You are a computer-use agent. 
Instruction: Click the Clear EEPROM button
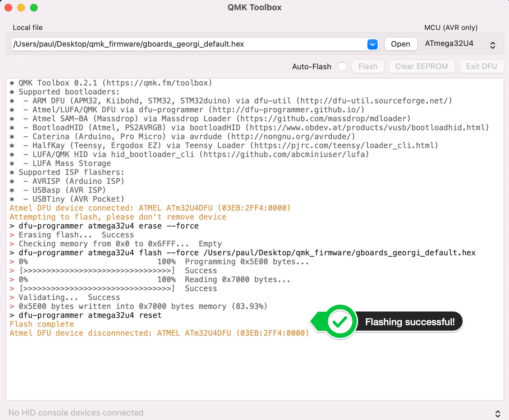point(422,66)
